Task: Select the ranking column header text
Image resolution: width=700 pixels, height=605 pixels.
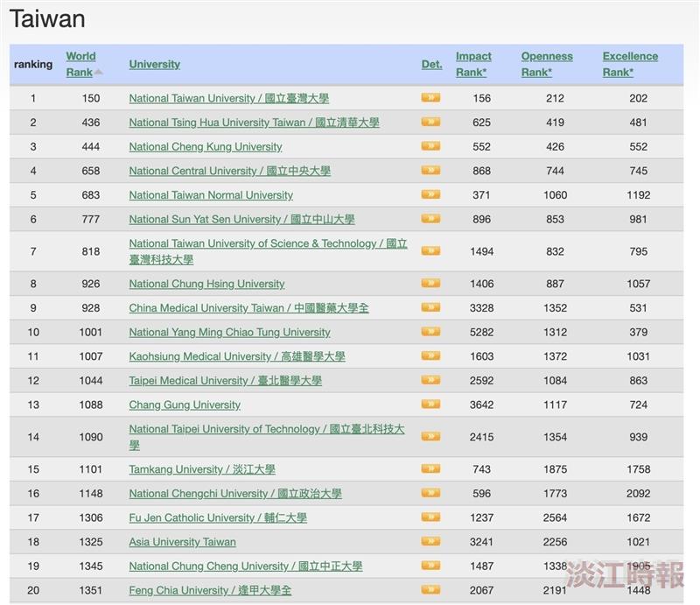Action: point(33,64)
